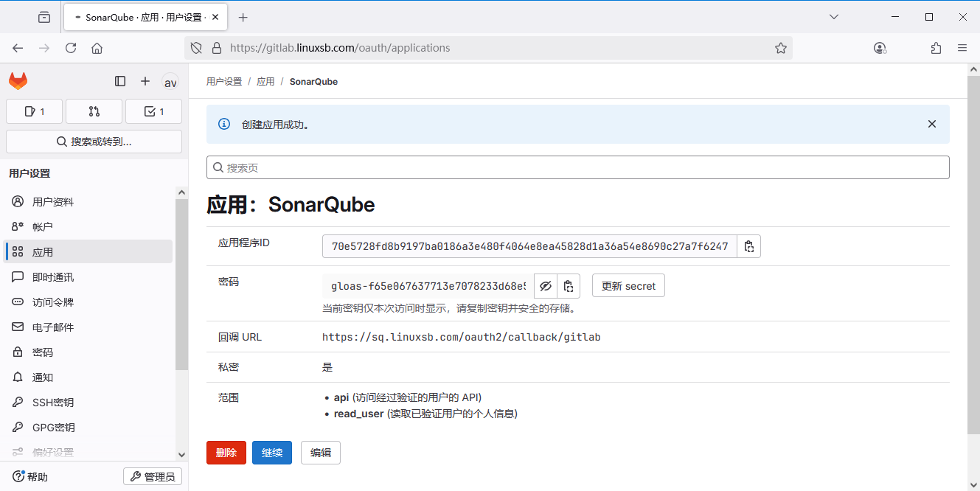The image size is (980, 491).
Task: Click the 更新 secret button
Action: tap(628, 286)
